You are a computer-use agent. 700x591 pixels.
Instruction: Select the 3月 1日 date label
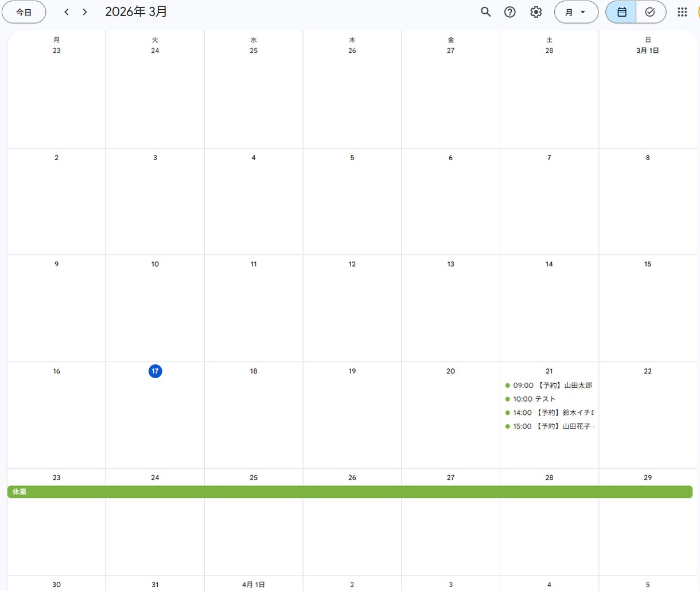tap(648, 50)
